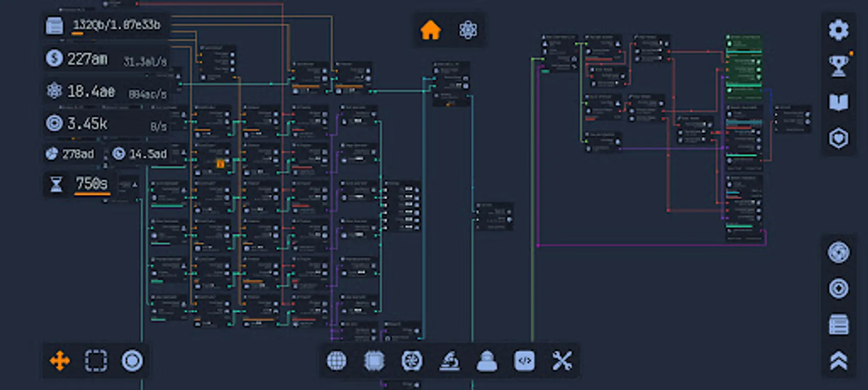
Task: Select the dashed-square selection tool
Action: click(x=96, y=361)
